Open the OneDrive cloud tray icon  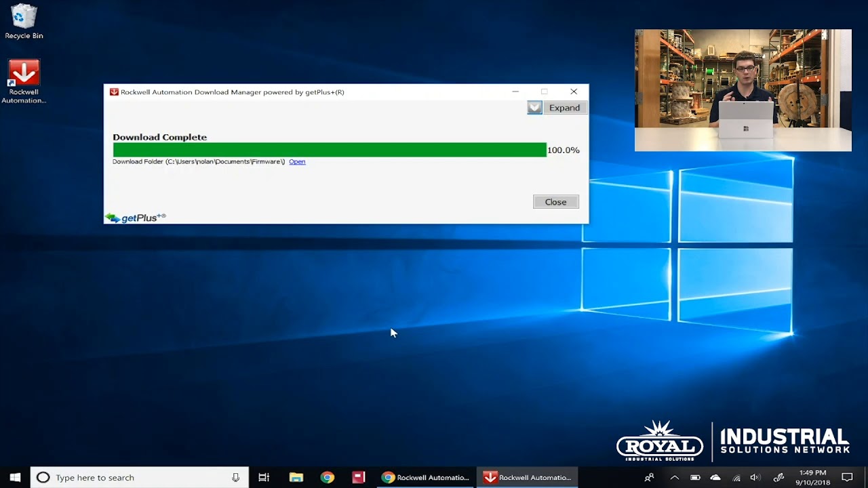(x=715, y=477)
